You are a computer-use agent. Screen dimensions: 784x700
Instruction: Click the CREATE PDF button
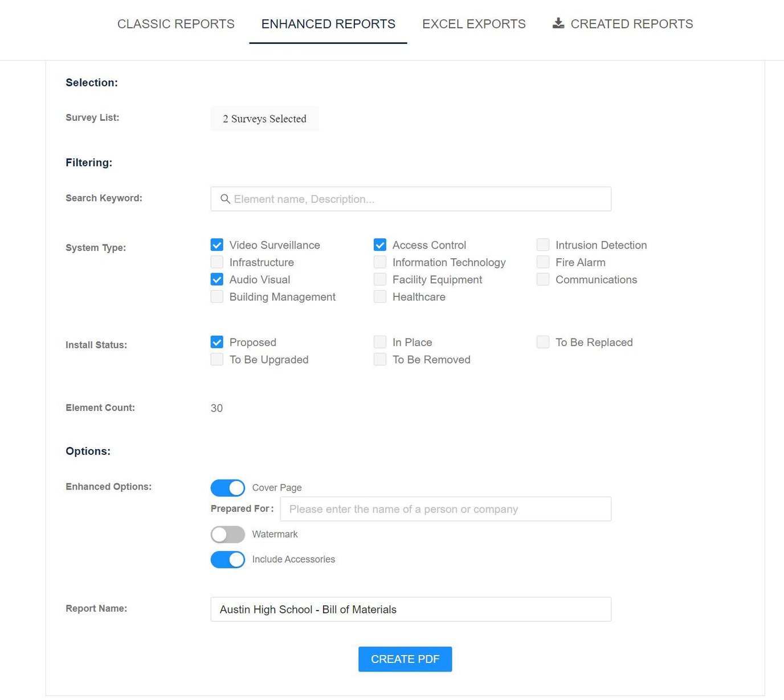[405, 659]
